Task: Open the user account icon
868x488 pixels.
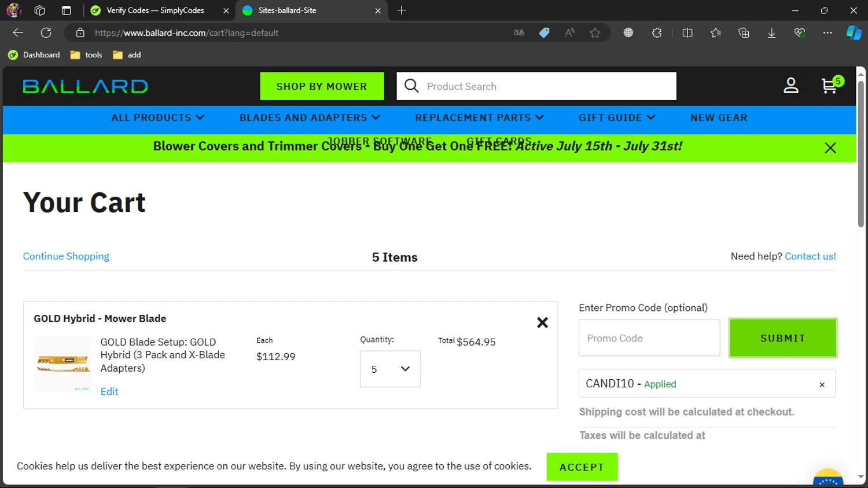Action: [791, 86]
